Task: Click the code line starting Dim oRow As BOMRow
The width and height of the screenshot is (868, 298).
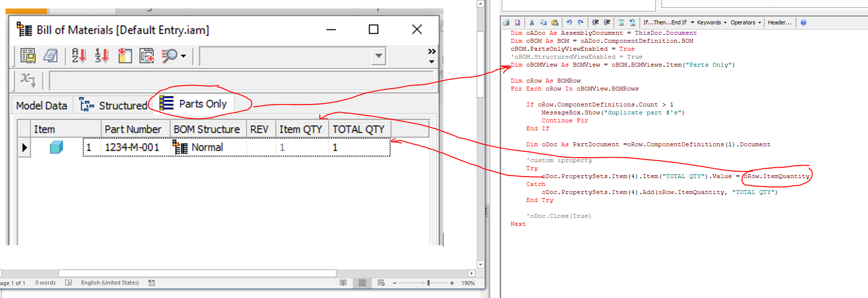Action: 545,81
